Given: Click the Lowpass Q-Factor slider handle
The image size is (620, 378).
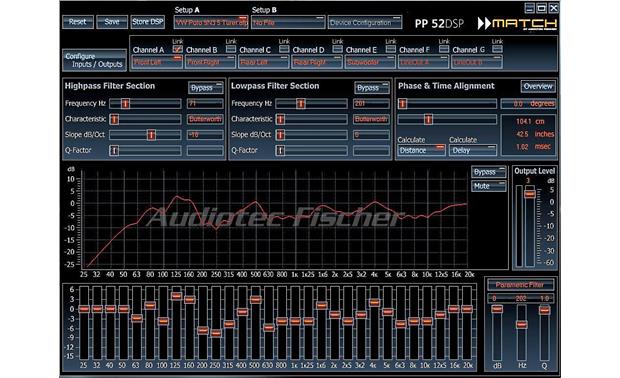Looking at the screenshot, I should point(280,150).
